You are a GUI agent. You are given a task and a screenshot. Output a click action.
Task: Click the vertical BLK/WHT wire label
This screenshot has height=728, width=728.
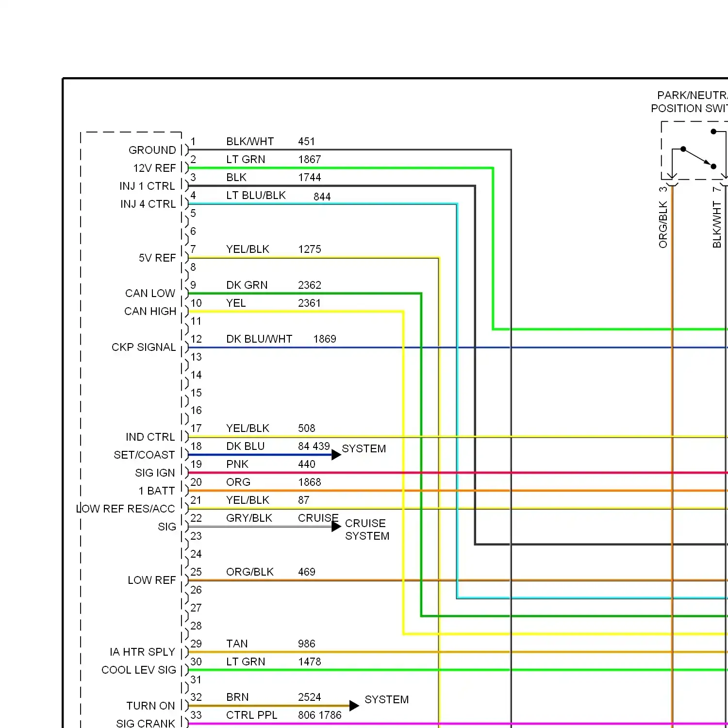(x=717, y=224)
